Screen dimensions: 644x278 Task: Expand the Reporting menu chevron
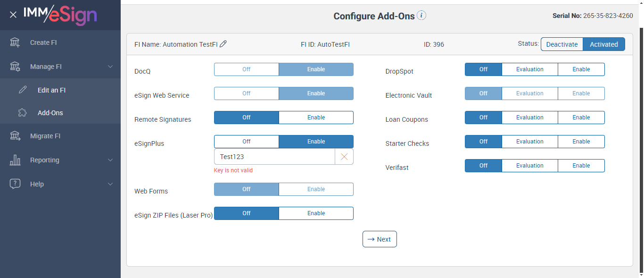(x=110, y=160)
